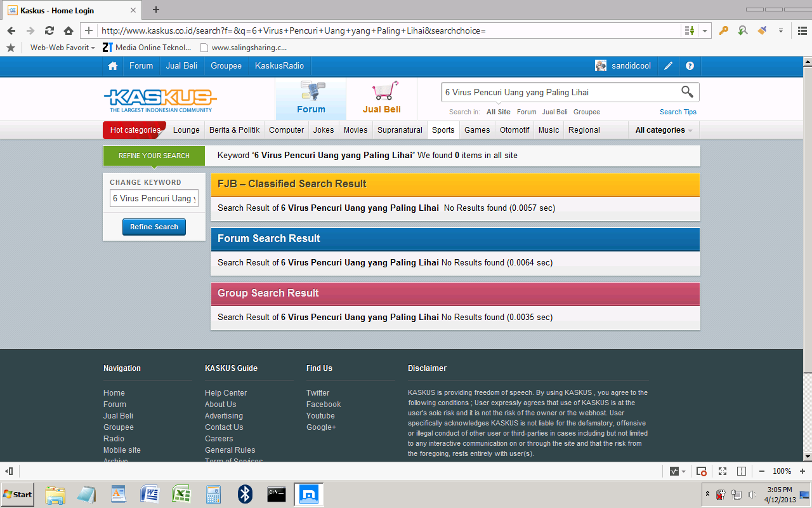Click the page scrollbar down arrow
The width and height of the screenshot is (812, 508).
(x=807, y=457)
